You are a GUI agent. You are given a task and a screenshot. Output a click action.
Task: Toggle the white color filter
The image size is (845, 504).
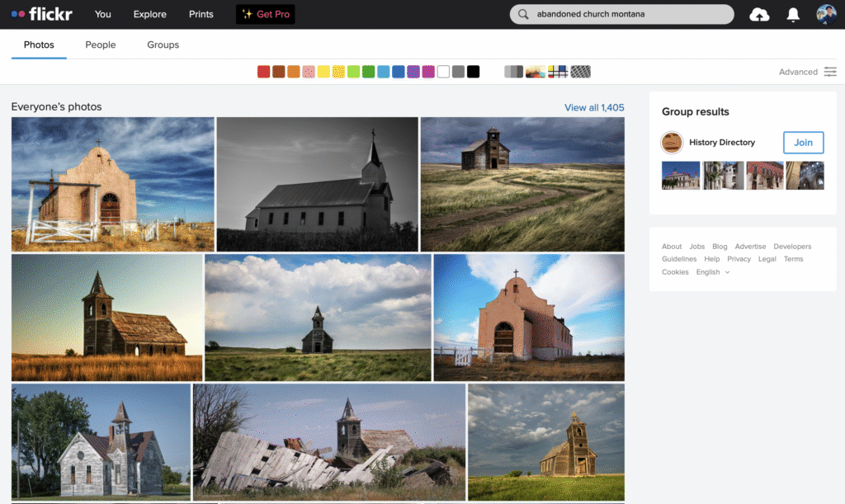coord(443,72)
